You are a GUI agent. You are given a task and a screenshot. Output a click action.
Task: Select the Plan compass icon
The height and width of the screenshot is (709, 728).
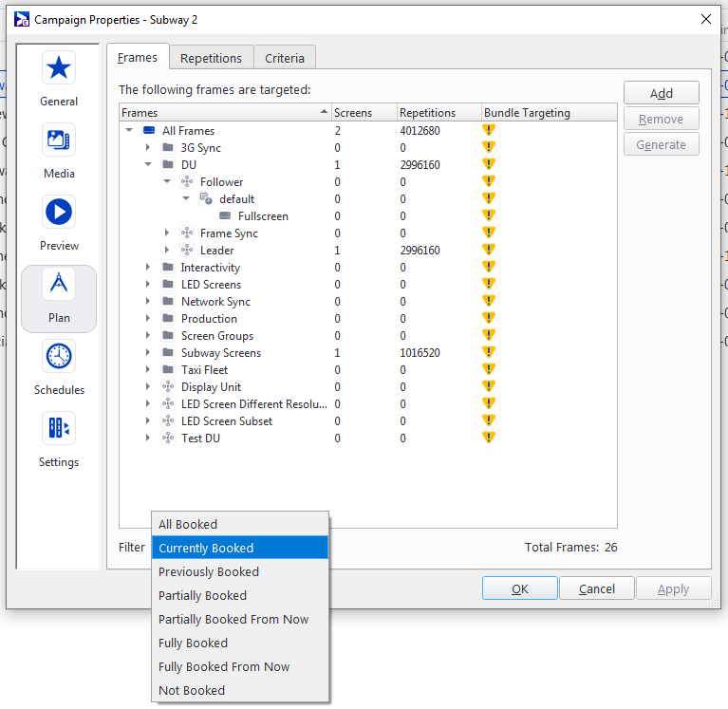pyautogui.click(x=59, y=285)
